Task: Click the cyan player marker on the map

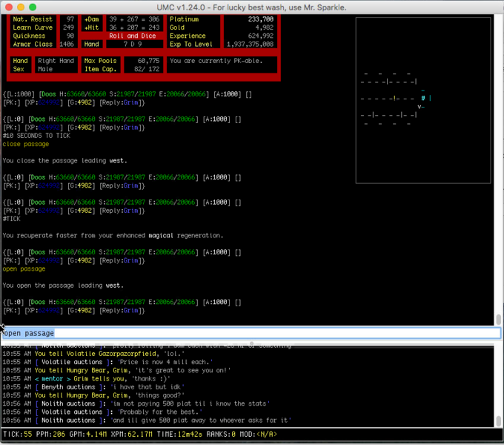Action: click(423, 98)
